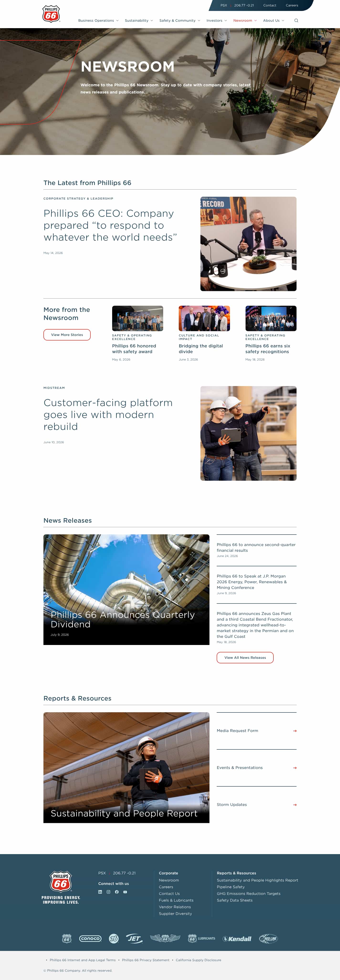
Task: Open the Zeus Gas Plant news release
Action: (x=256, y=625)
